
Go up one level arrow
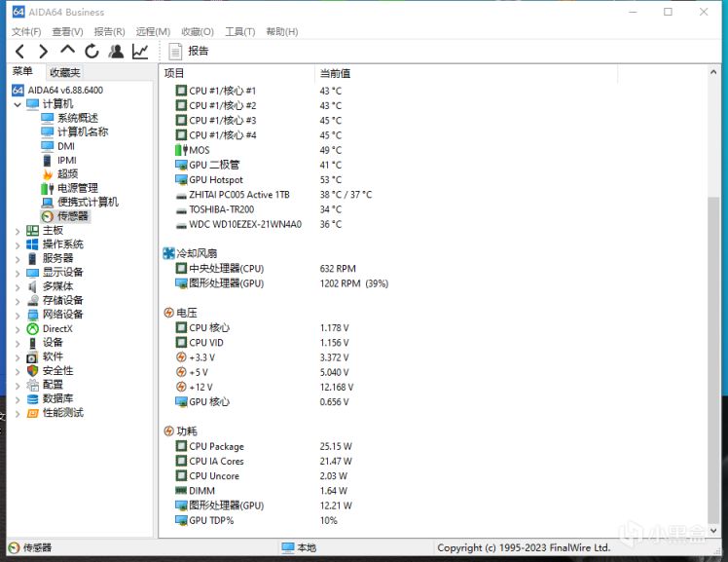coord(67,50)
